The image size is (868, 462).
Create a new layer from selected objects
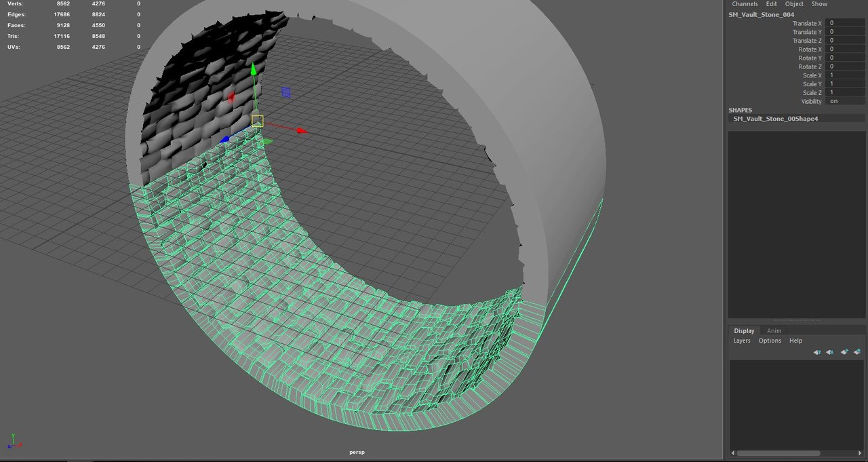pyautogui.click(x=857, y=352)
